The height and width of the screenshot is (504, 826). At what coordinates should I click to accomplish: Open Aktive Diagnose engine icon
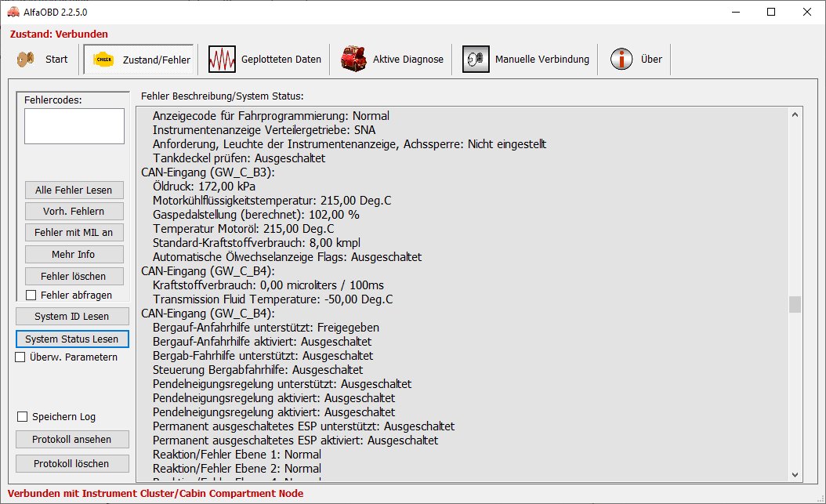[x=353, y=60]
